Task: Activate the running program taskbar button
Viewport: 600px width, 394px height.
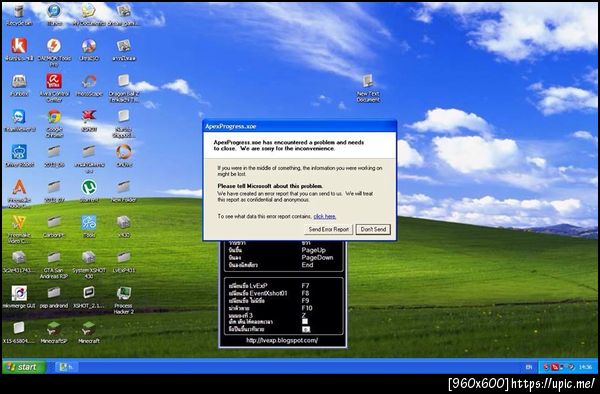Action: coord(67,367)
